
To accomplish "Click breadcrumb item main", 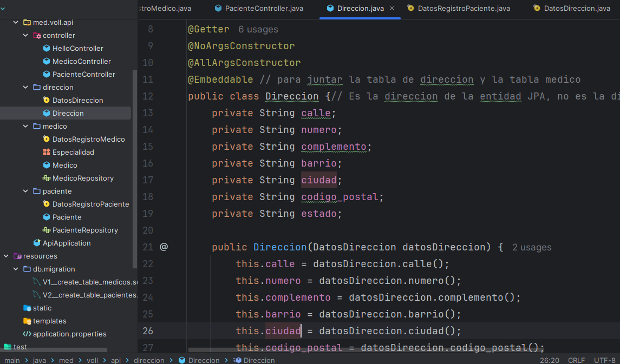I will (12, 360).
